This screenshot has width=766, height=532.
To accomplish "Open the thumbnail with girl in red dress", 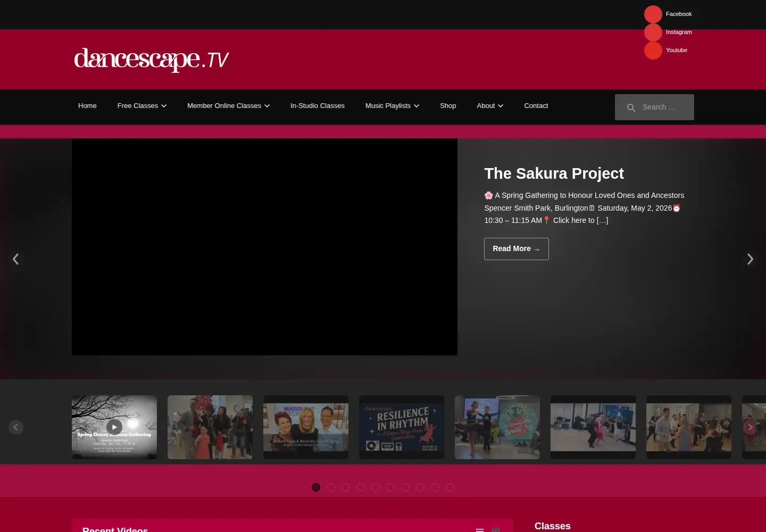I will click(210, 427).
